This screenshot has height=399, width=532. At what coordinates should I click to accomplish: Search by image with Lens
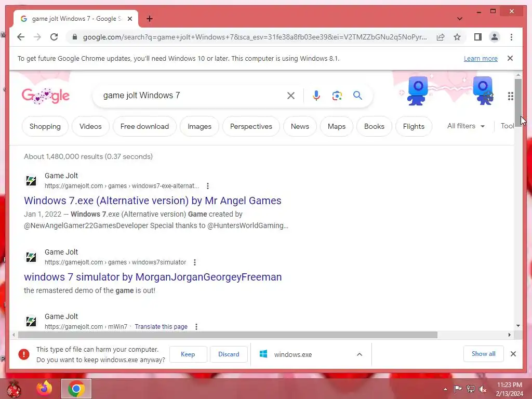coord(337,96)
